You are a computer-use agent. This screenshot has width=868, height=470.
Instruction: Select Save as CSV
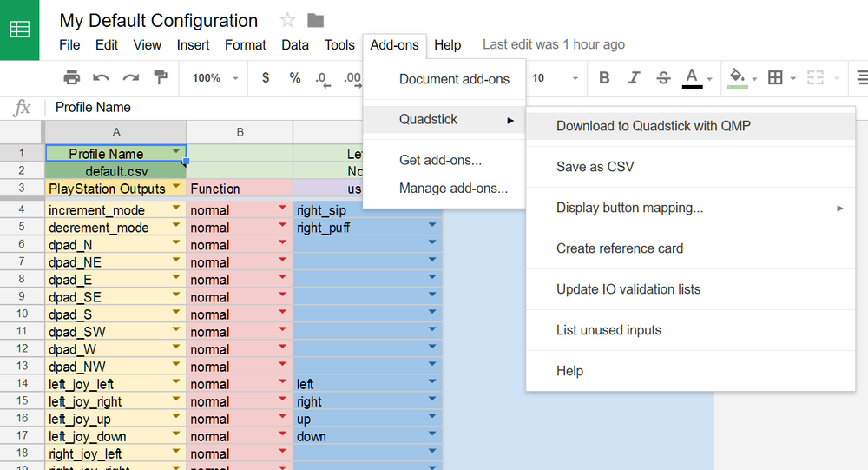pos(690,167)
